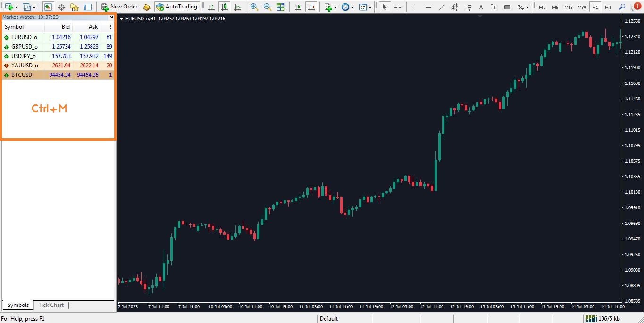Image resolution: width=644 pixels, height=323 pixels.
Task: Toggle the Navigator folder-star icon
Action: click(75, 7)
